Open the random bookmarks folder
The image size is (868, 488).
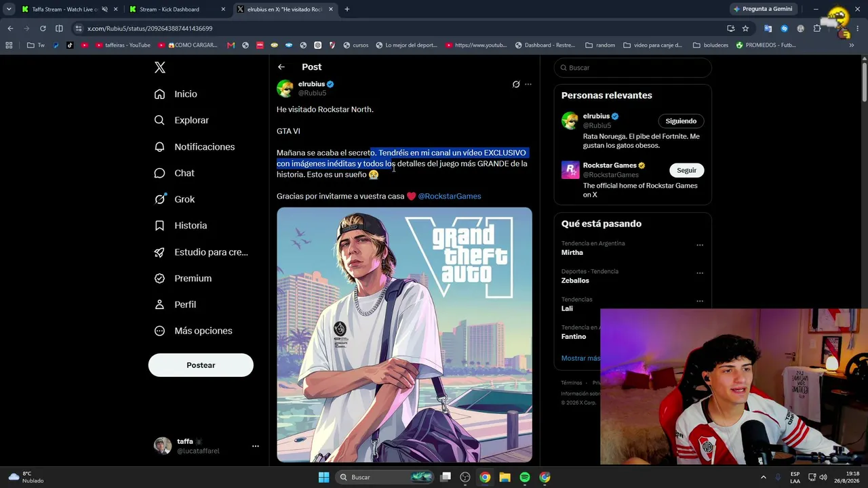(x=601, y=45)
